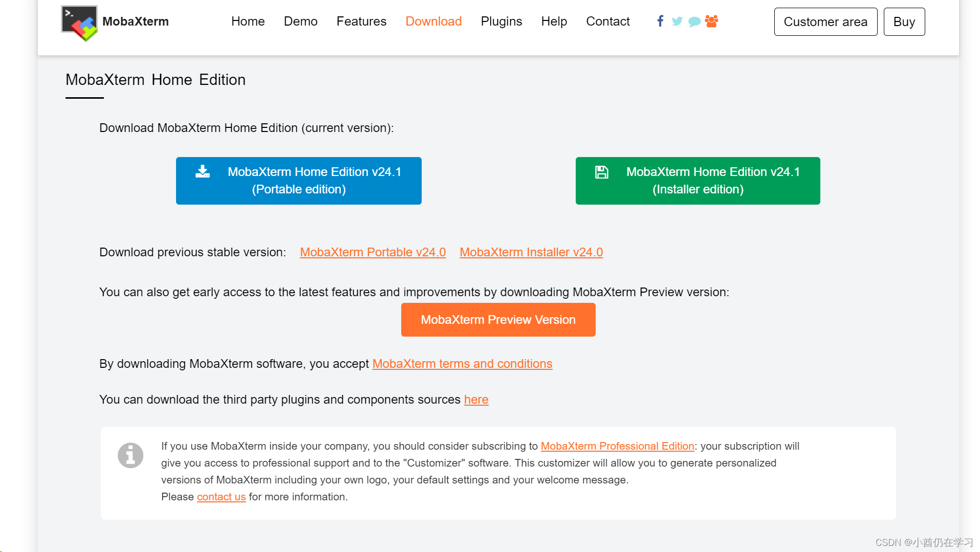The height and width of the screenshot is (552, 980).
Task: Open MobaXterm's Twitter page
Action: 677,21
